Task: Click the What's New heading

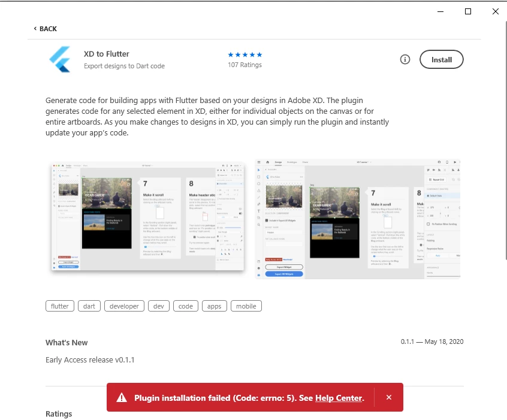Action: [67, 343]
